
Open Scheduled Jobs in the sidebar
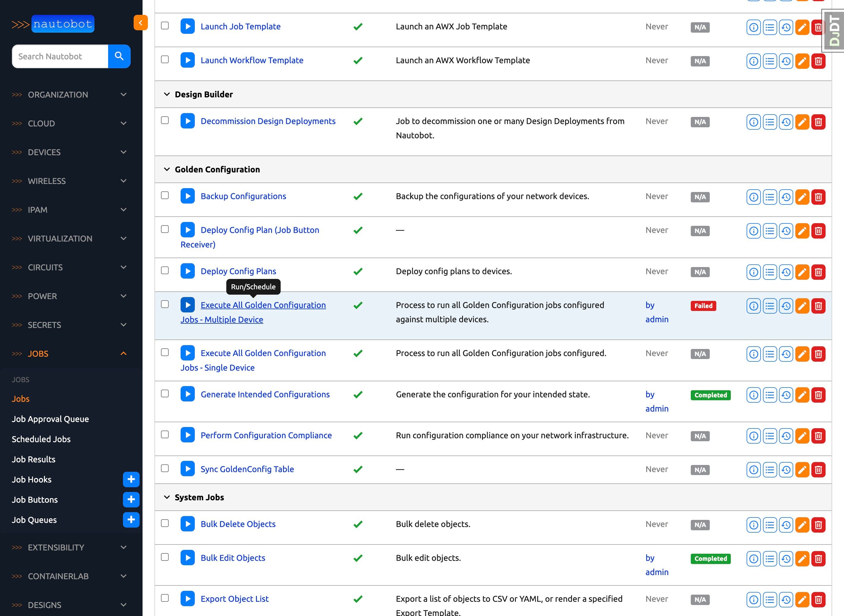point(41,439)
